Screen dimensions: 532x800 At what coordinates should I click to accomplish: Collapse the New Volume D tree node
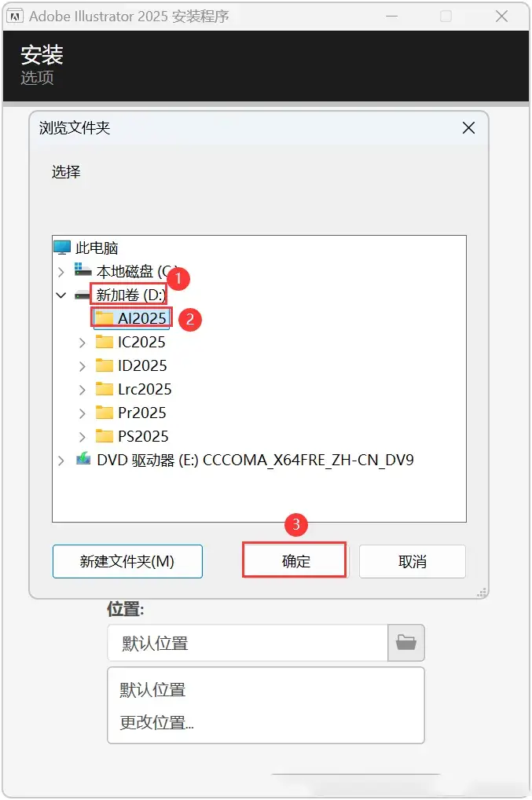(x=61, y=295)
